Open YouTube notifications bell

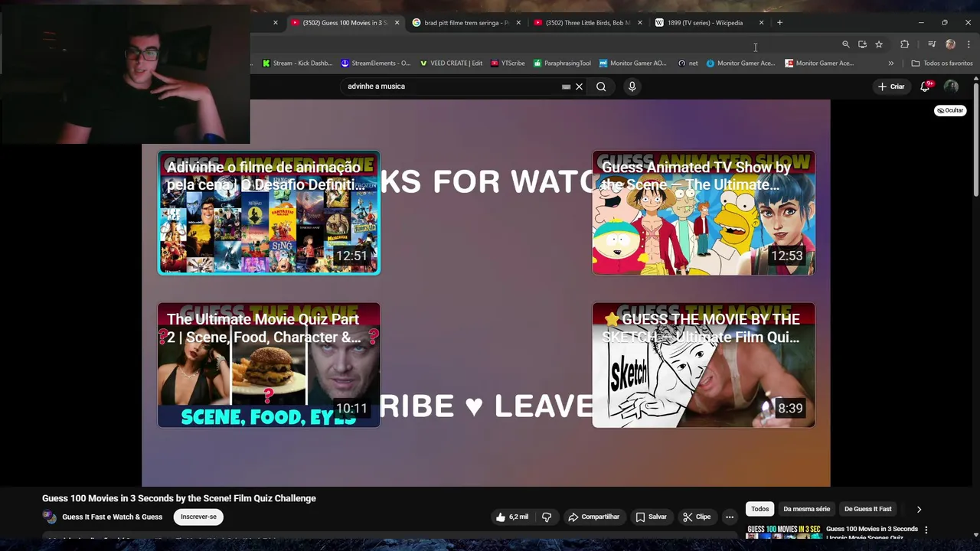click(x=925, y=86)
